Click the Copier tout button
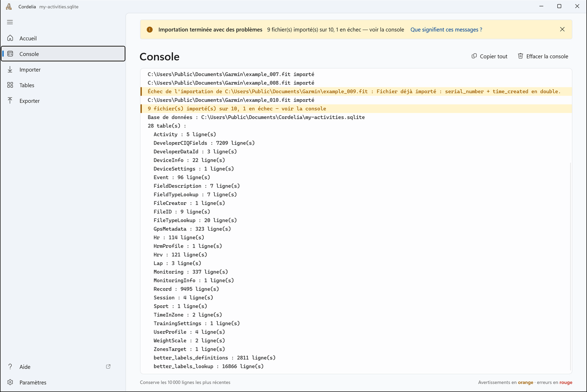This screenshot has height=392, width=587. coord(489,56)
